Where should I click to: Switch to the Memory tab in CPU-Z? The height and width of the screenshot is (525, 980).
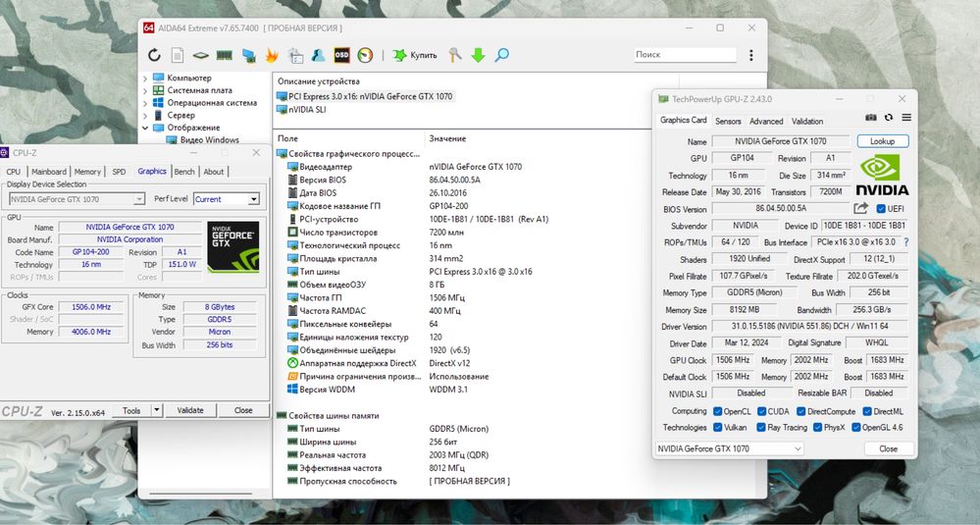point(87,172)
